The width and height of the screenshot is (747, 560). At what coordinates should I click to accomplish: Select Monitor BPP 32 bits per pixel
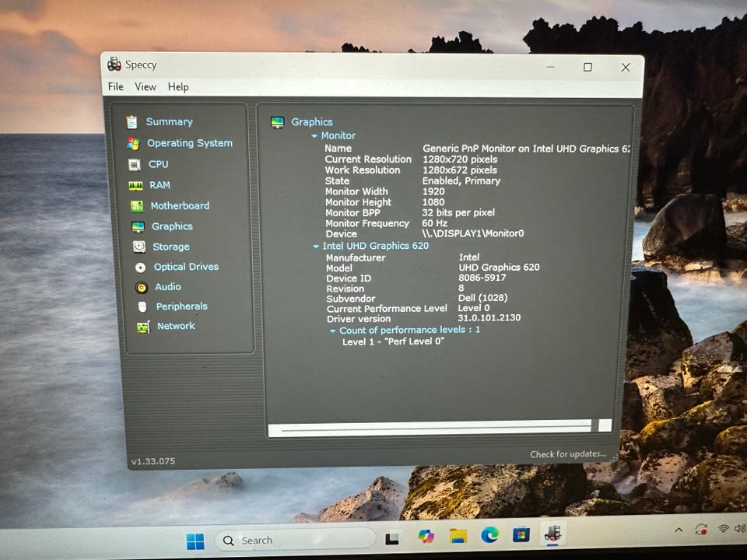pyautogui.click(x=458, y=213)
